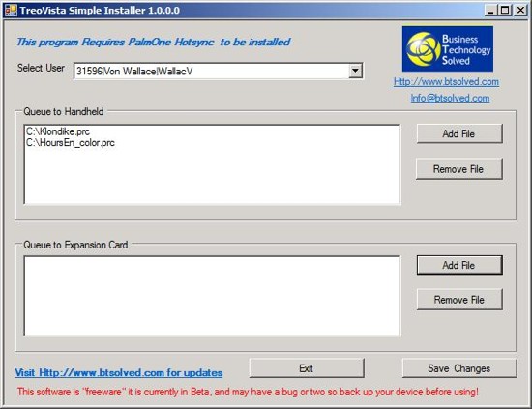Open the Visit Http://www.btsolved.com for updates link
Screen dimensions: 532x409
pos(119,372)
